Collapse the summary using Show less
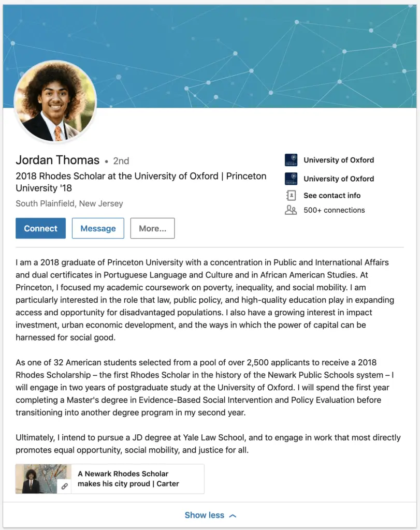 (x=205, y=514)
